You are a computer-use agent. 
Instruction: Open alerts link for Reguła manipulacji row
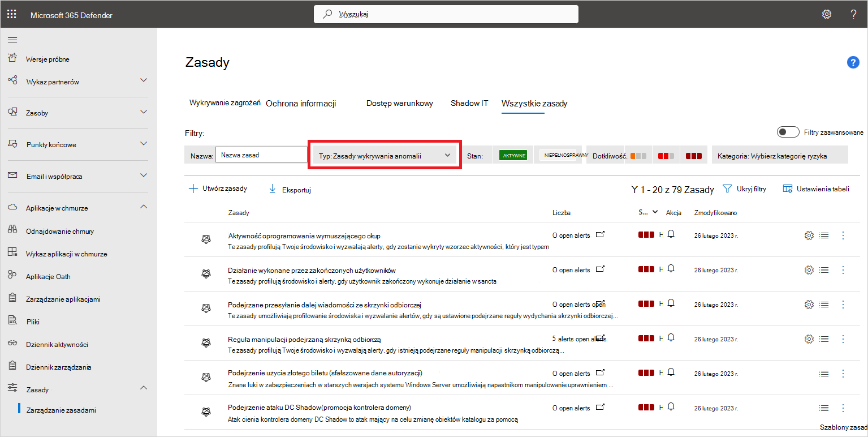tap(578, 339)
